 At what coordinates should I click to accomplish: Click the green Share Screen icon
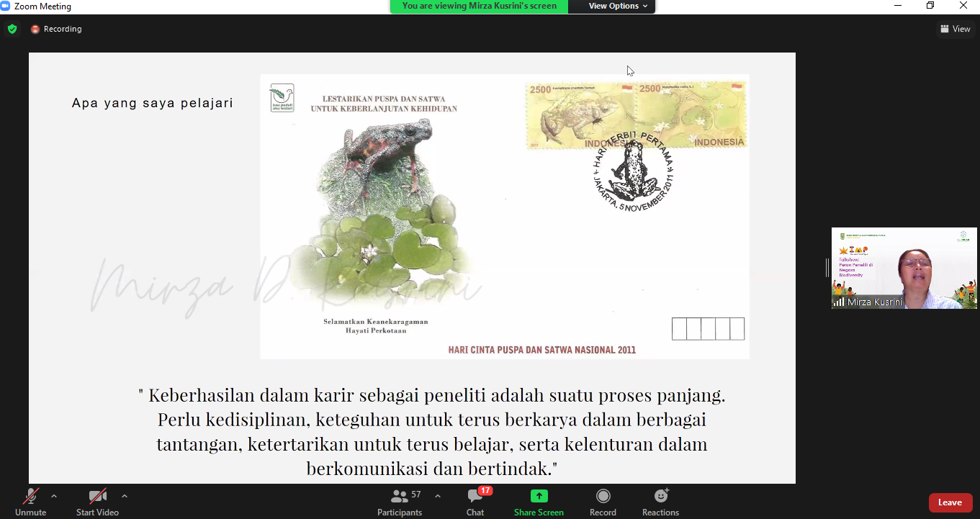(x=539, y=496)
